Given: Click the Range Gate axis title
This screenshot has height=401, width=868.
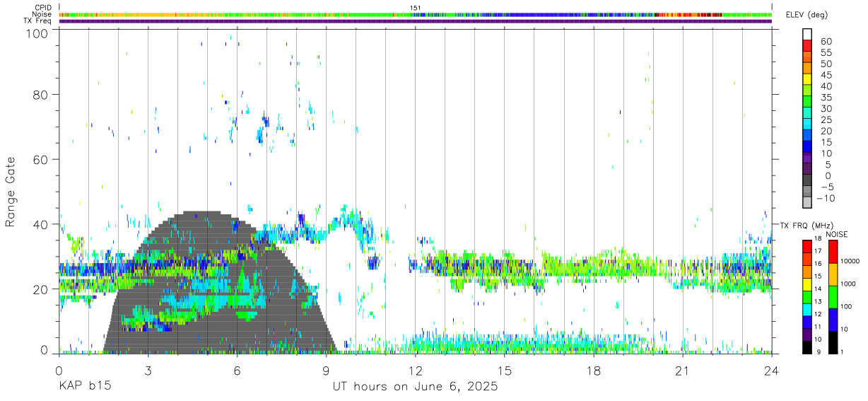Looking at the screenshot, I should tap(11, 192).
